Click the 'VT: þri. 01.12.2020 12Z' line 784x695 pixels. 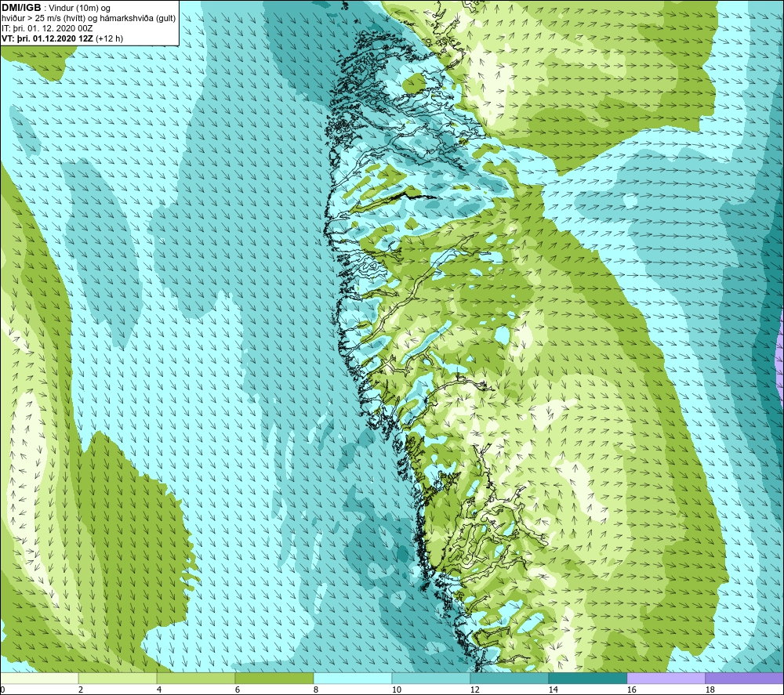tap(47, 38)
